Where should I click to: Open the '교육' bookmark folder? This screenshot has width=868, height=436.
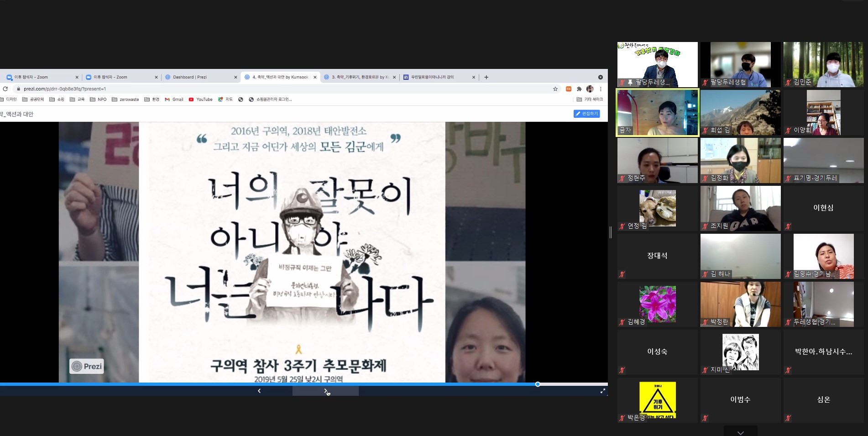click(x=77, y=100)
